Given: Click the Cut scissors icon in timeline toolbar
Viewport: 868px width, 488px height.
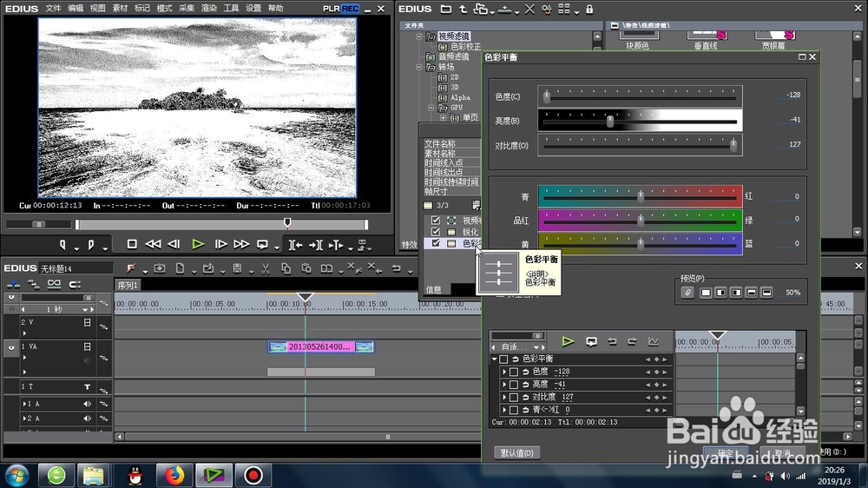Looking at the screenshot, I should (266, 268).
